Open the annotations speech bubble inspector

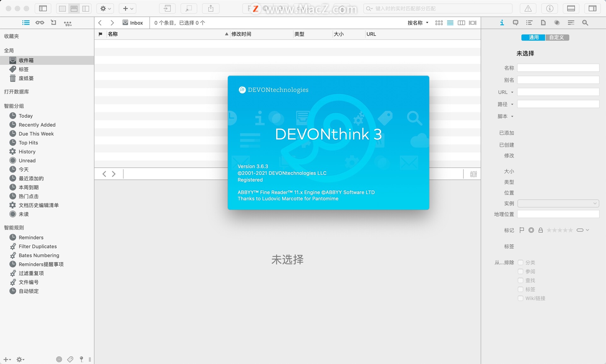tap(515, 23)
